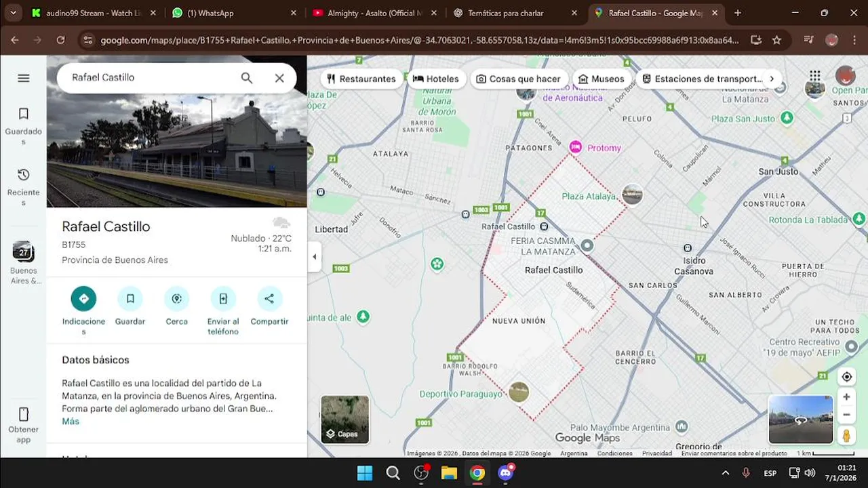Select the Museos filter chip
Image resolution: width=868 pixels, height=488 pixels.
(x=601, y=79)
